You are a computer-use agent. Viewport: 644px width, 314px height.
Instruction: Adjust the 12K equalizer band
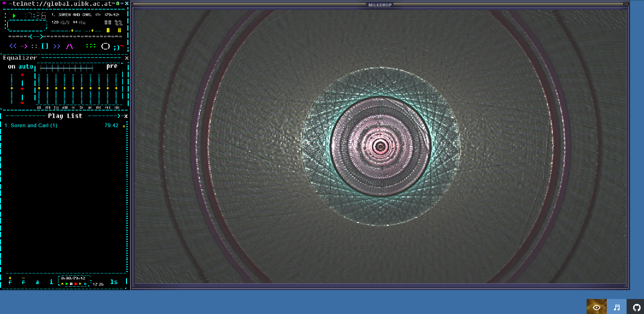point(99,88)
